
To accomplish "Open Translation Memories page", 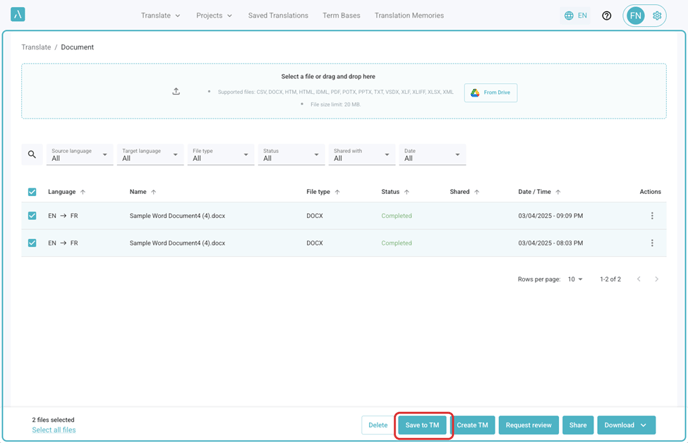I will [x=409, y=16].
